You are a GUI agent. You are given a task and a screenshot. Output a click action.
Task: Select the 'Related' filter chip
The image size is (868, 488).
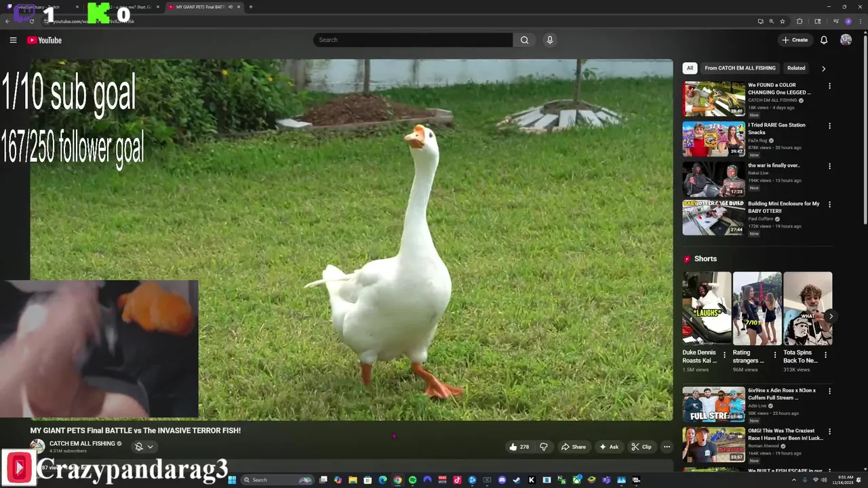tap(796, 68)
